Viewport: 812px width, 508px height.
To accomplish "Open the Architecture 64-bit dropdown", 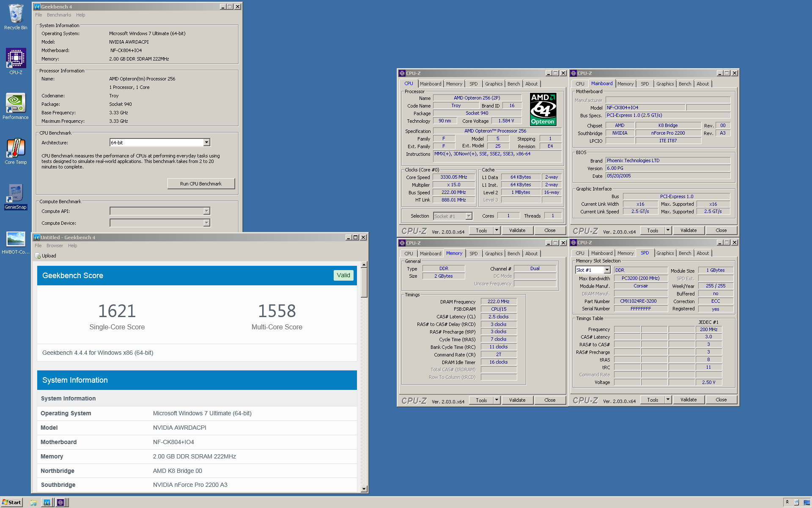I will click(206, 143).
